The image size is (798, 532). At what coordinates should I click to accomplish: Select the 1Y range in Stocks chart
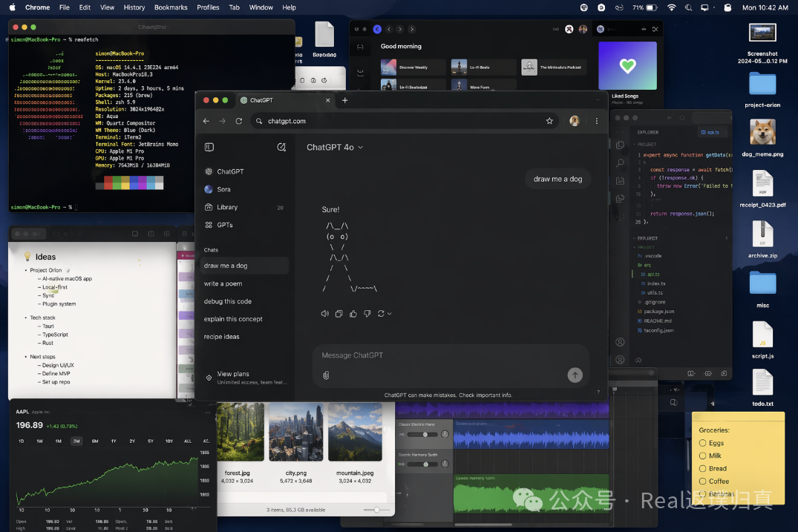114,441
